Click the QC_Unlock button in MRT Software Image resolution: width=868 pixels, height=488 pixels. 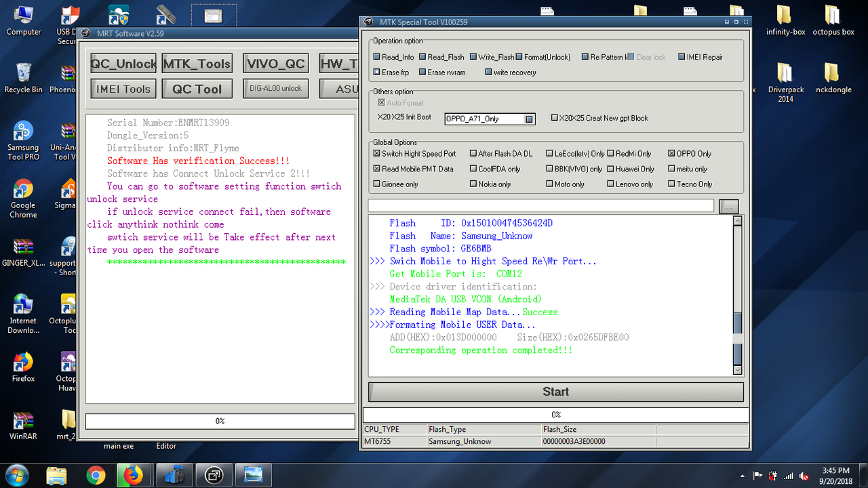click(x=123, y=64)
